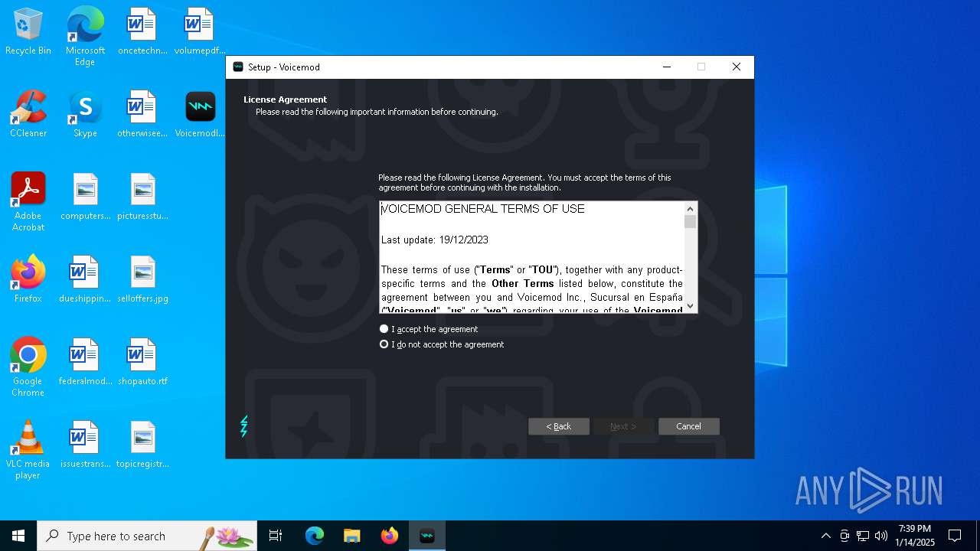Image resolution: width=980 pixels, height=551 pixels.
Task: Select the selloffers.jpg image file
Action: click(x=142, y=279)
